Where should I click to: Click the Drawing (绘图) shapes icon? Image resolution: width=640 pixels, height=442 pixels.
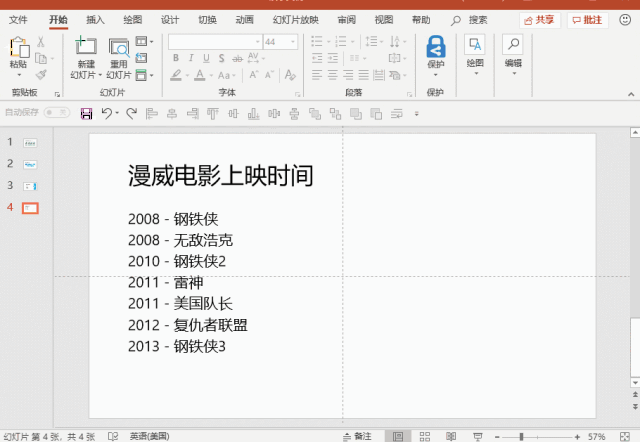click(x=475, y=44)
